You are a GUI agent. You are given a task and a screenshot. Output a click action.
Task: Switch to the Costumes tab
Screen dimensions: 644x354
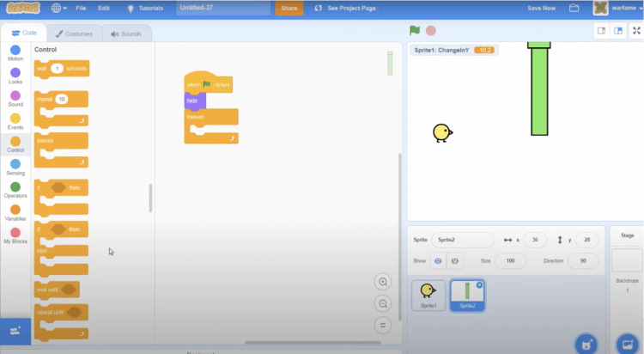click(74, 34)
